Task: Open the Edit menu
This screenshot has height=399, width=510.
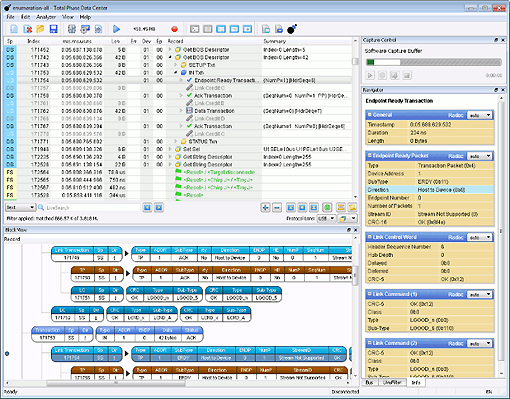Action: point(25,17)
